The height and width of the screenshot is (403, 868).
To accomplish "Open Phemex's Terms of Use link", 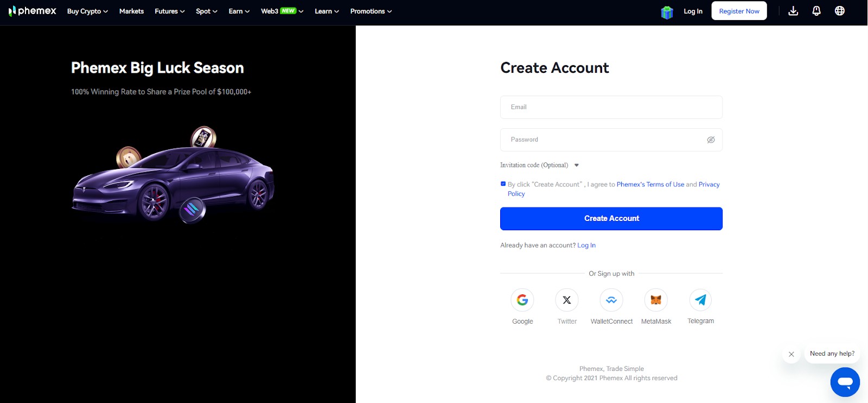I will pyautogui.click(x=650, y=185).
